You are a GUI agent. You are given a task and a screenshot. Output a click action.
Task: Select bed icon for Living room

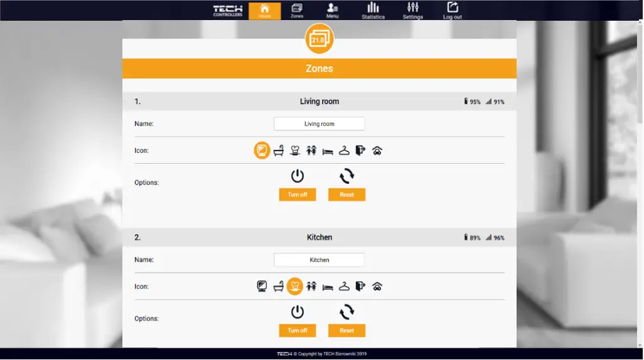tap(328, 152)
